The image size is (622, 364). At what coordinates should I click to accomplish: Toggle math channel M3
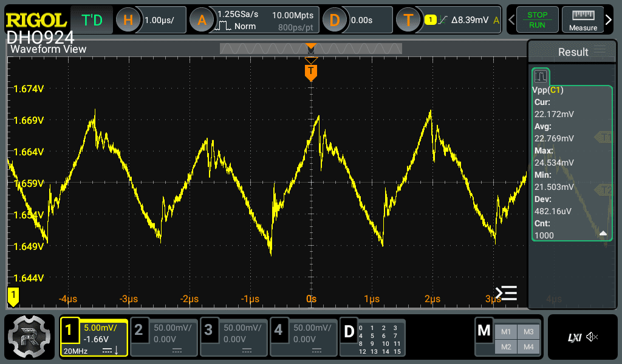pyautogui.click(x=528, y=332)
